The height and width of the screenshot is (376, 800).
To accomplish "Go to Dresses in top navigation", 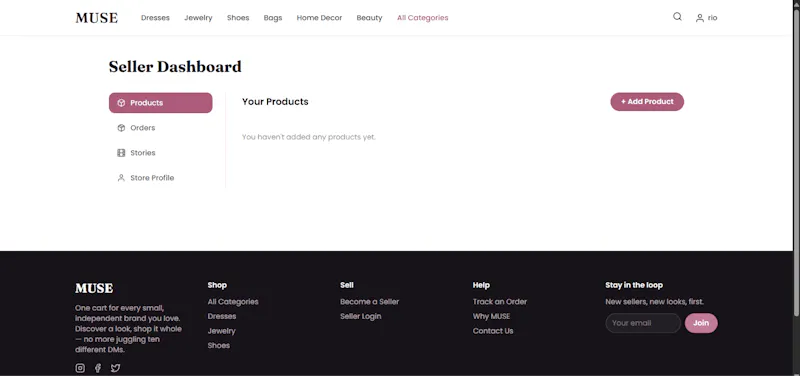I will tap(155, 18).
